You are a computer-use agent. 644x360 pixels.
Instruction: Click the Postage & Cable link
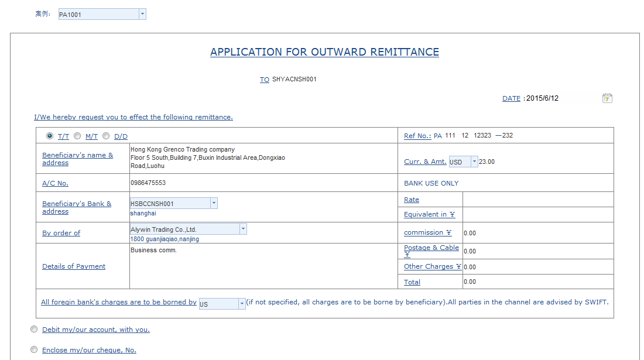[x=431, y=251]
